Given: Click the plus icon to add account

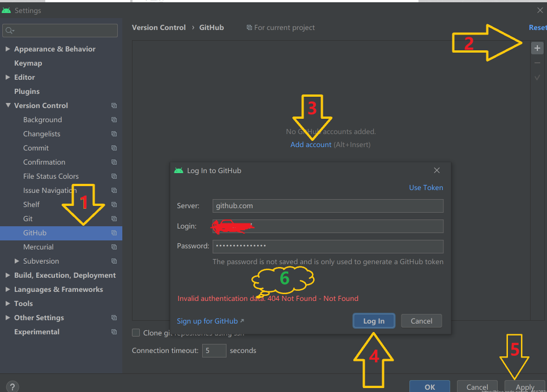Looking at the screenshot, I should 537,48.
